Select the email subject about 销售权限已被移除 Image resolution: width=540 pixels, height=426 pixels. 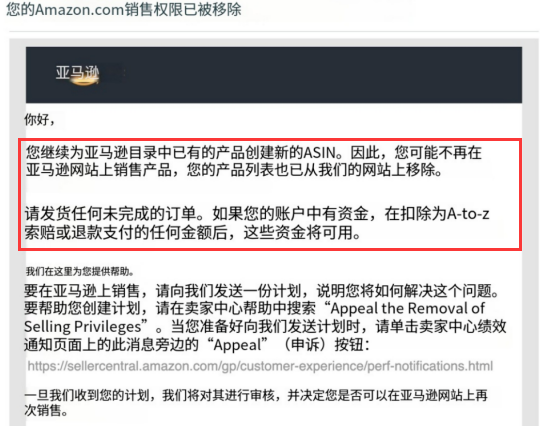click(x=124, y=9)
